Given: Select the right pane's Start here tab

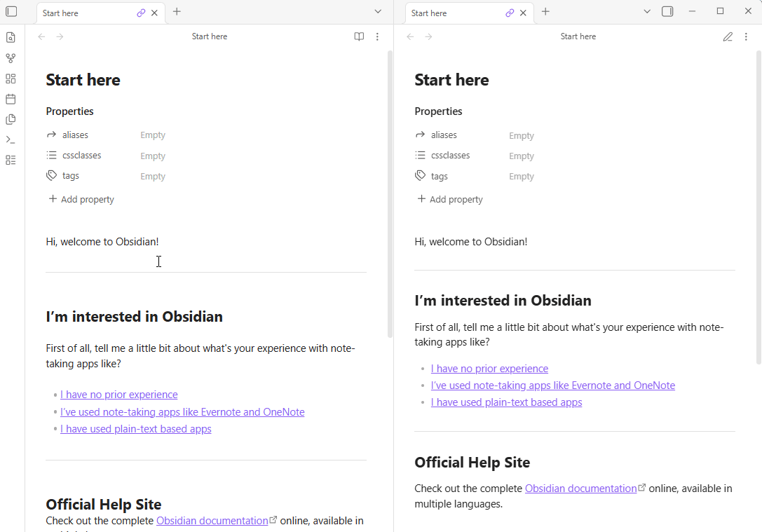Looking at the screenshot, I should click(x=453, y=13).
